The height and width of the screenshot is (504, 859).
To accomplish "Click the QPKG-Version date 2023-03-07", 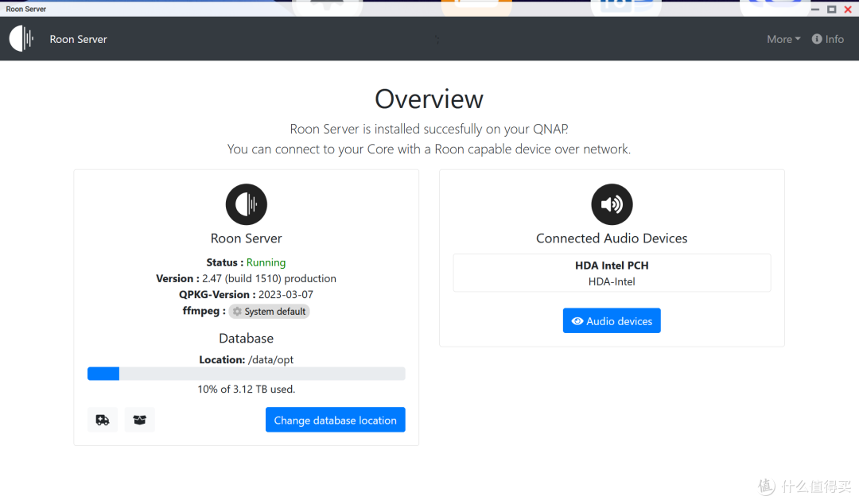I will pos(286,295).
